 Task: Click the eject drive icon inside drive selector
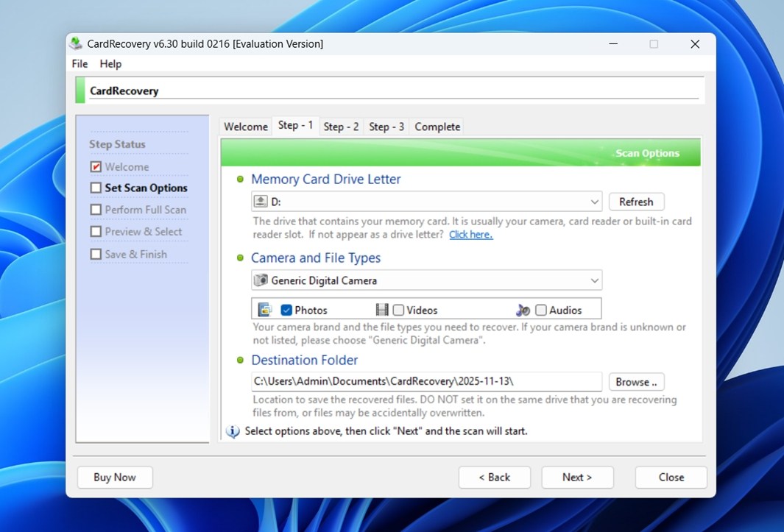(261, 201)
